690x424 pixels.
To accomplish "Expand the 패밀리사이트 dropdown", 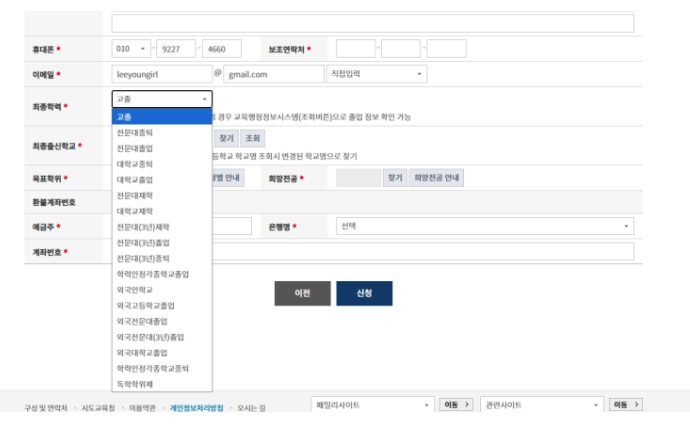I will [x=372, y=405].
